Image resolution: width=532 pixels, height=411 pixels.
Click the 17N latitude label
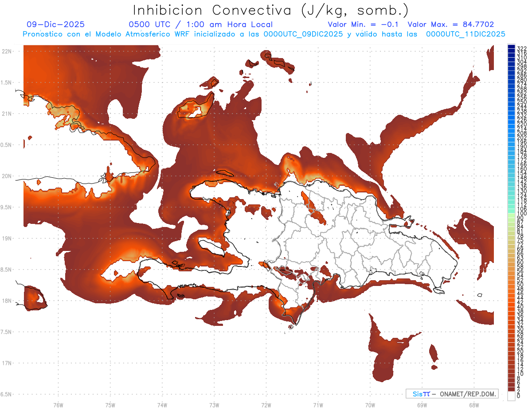(x=7, y=363)
